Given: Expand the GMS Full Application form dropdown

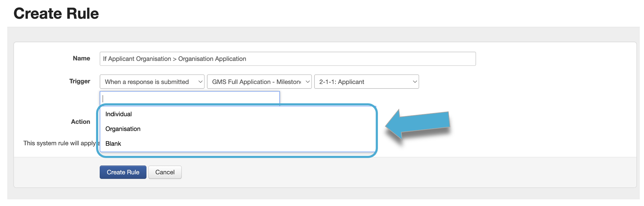Looking at the screenshot, I should [259, 82].
